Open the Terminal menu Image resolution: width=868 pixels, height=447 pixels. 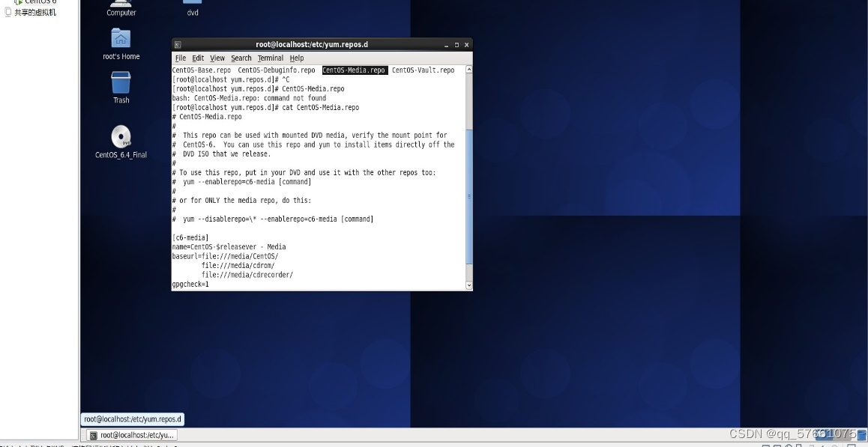(270, 58)
